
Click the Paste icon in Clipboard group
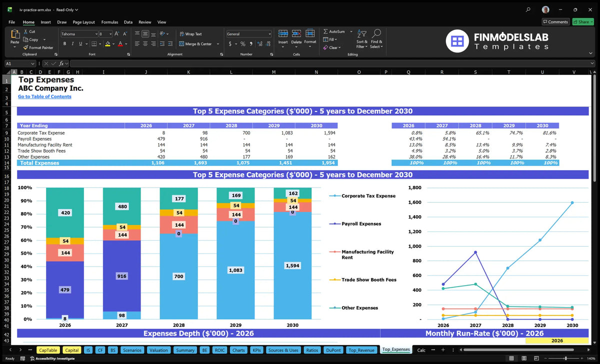(14, 34)
